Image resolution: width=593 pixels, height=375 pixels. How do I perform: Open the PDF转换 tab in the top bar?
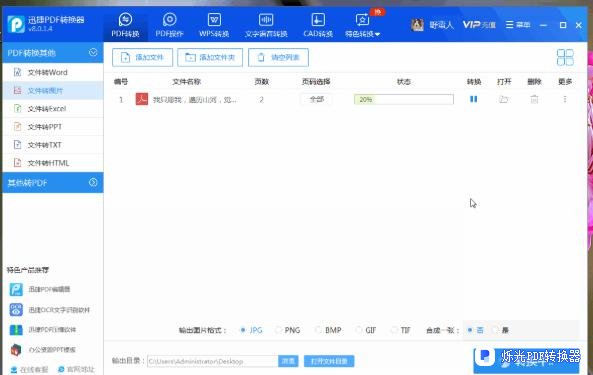tap(125, 25)
